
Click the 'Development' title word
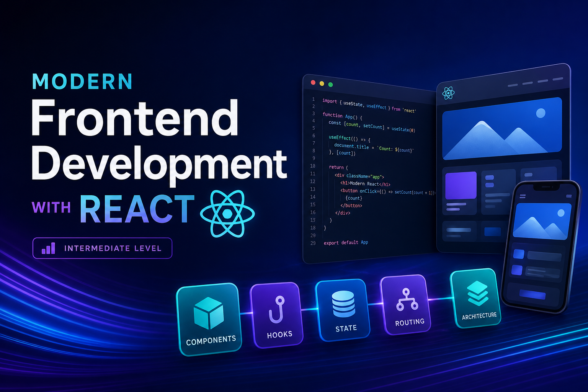coord(159,166)
